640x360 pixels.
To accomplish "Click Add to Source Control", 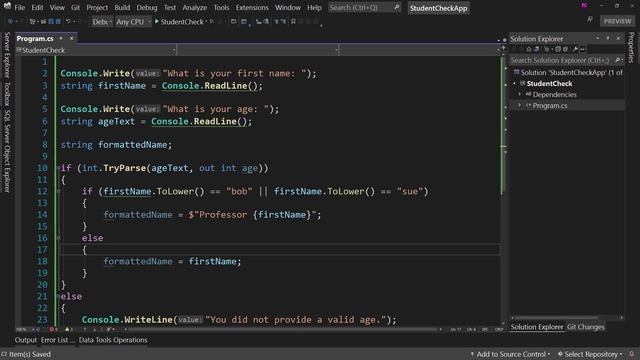I will (510, 354).
